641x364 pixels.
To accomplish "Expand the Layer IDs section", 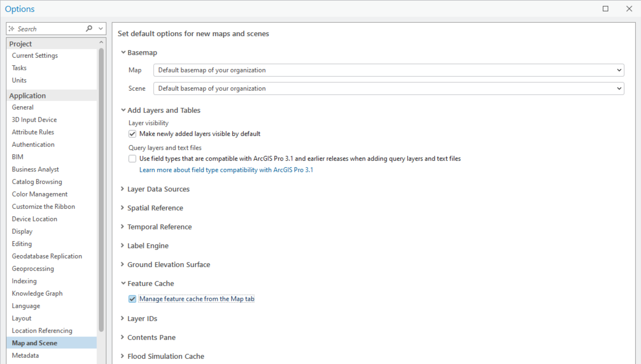I will tap(122, 318).
